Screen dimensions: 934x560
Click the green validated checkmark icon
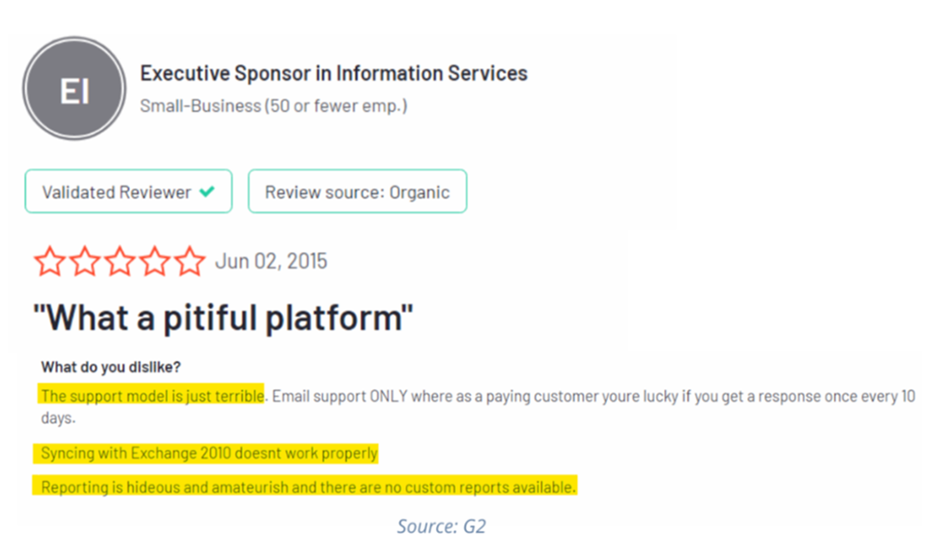(207, 192)
